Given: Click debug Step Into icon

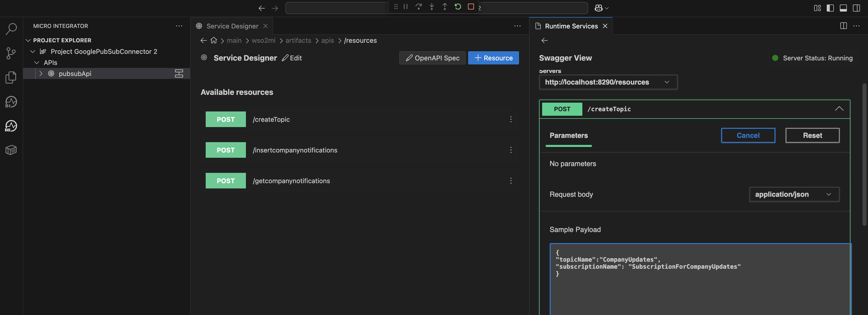Looking at the screenshot, I should coord(432,7).
